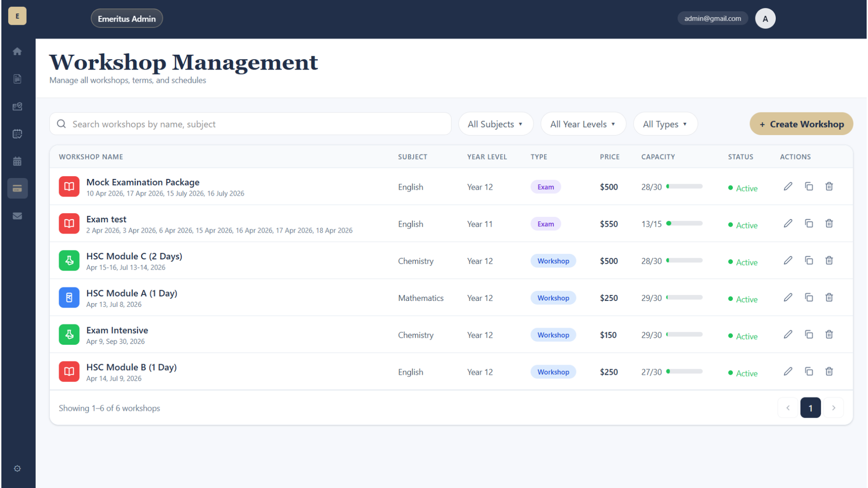This screenshot has height=488, width=868.
Task: Click the Create Workshop button
Action: coord(801,124)
